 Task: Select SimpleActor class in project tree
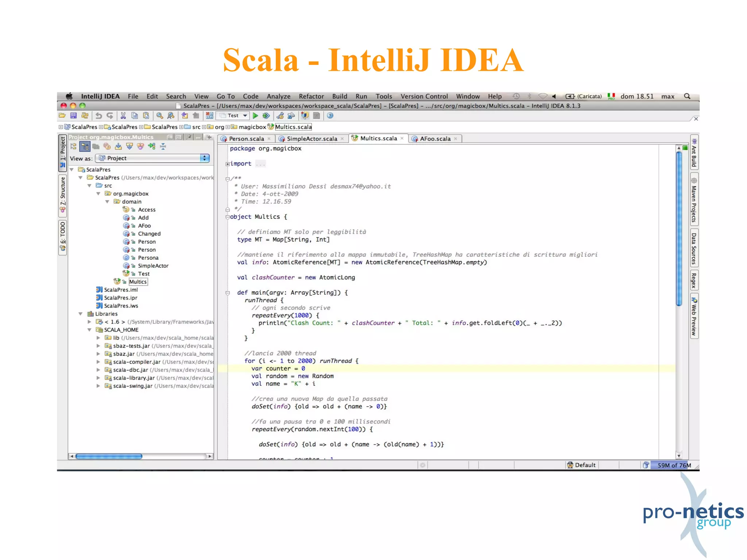pos(153,266)
